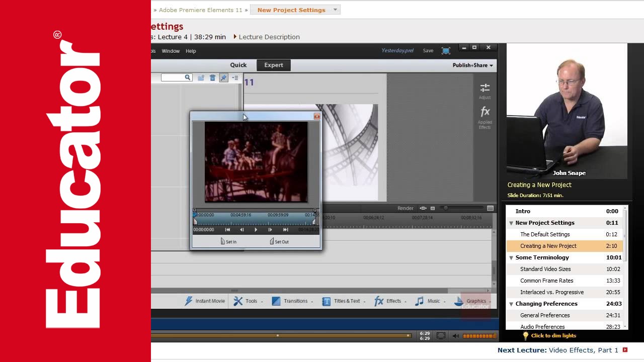The height and width of the screenshot is (362, 644).
Task: Open the Applied Effects fx panel
Action: point(485,118)
